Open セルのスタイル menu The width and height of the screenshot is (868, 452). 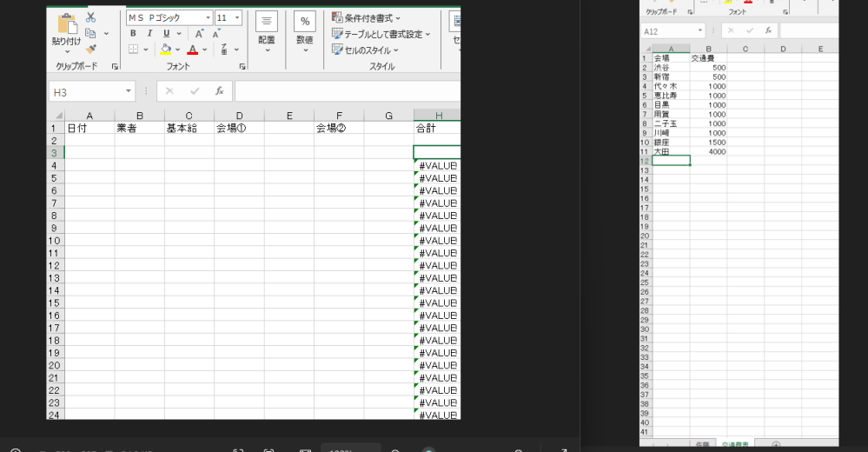click(x=365, y=50)
